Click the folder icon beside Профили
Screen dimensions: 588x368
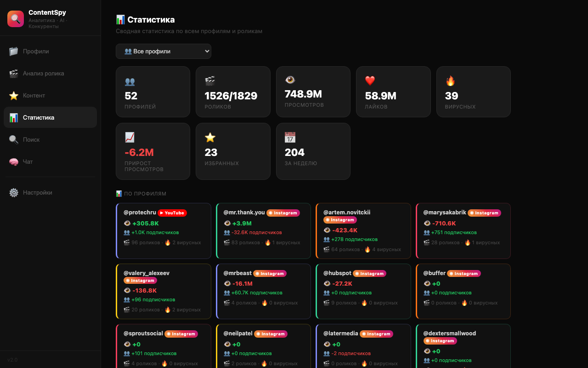point(14,52)
